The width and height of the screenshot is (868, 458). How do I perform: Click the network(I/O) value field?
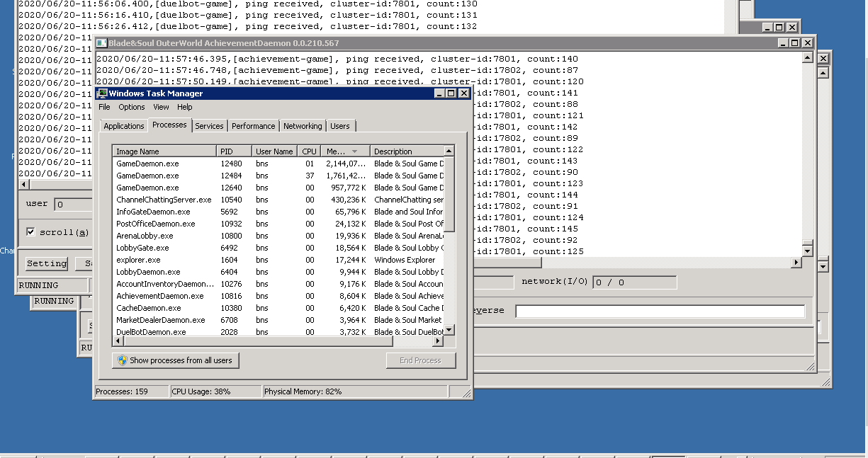(x=634, y=282)
